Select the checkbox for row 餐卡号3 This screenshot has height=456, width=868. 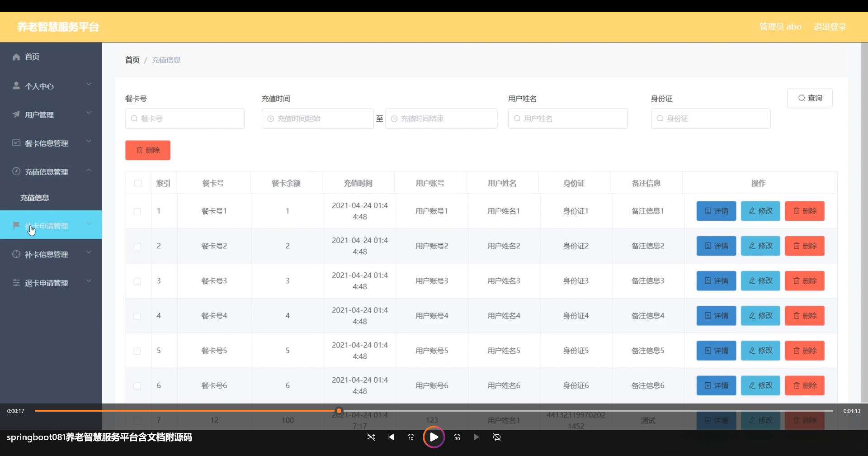pos(137,281)
